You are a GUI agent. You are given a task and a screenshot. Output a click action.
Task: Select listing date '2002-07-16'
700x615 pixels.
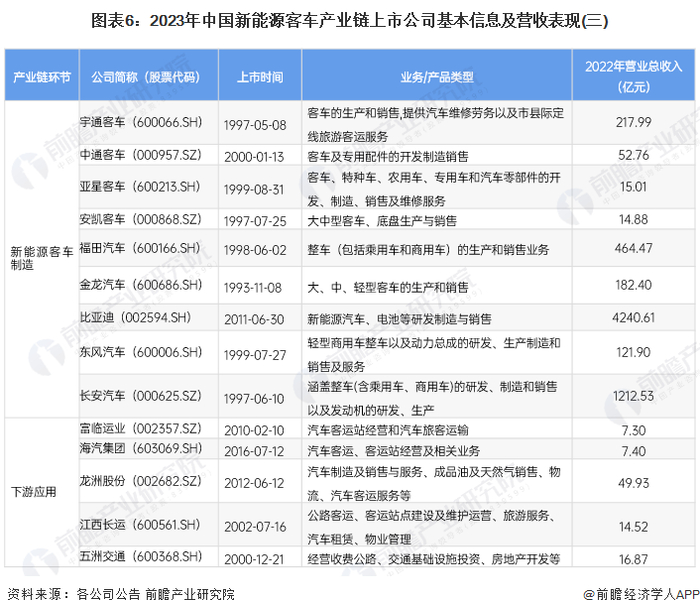tap(255, 527)
